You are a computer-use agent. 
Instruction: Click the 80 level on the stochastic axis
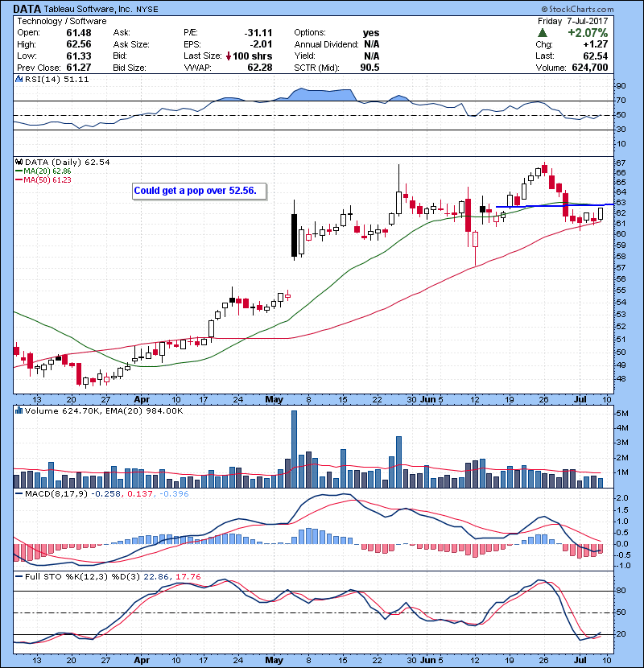coord(621,591)
